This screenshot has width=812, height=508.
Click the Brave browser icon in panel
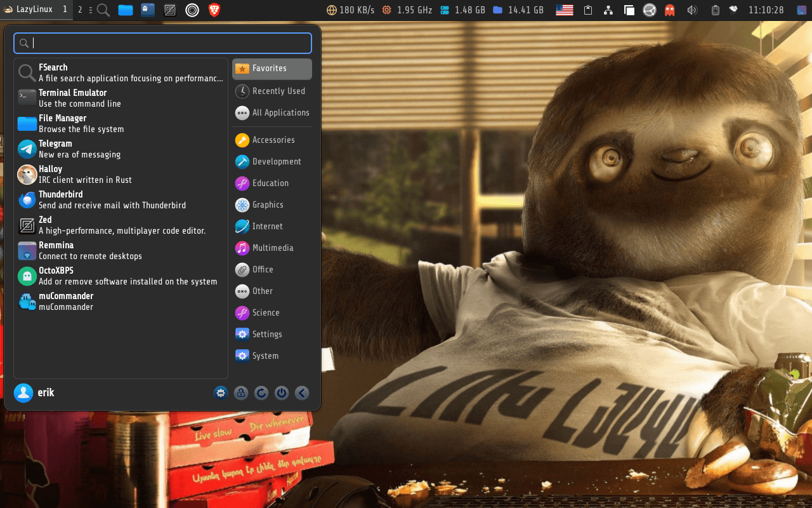pos(214,10)
